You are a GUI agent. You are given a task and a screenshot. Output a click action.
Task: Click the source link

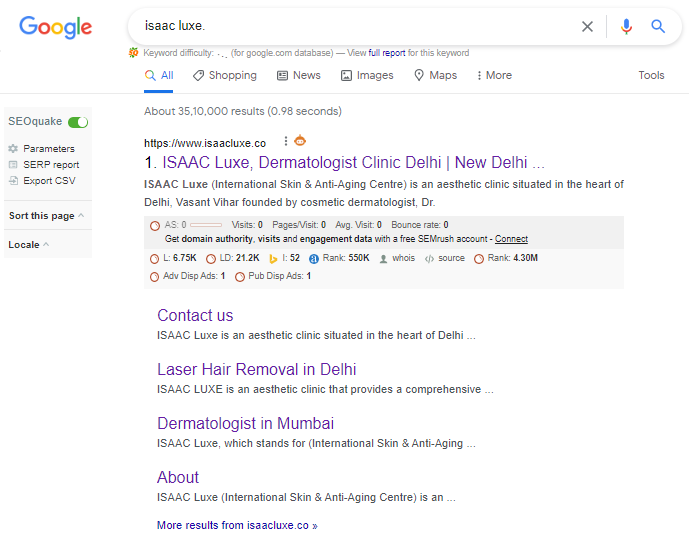(x=451, y=258)
